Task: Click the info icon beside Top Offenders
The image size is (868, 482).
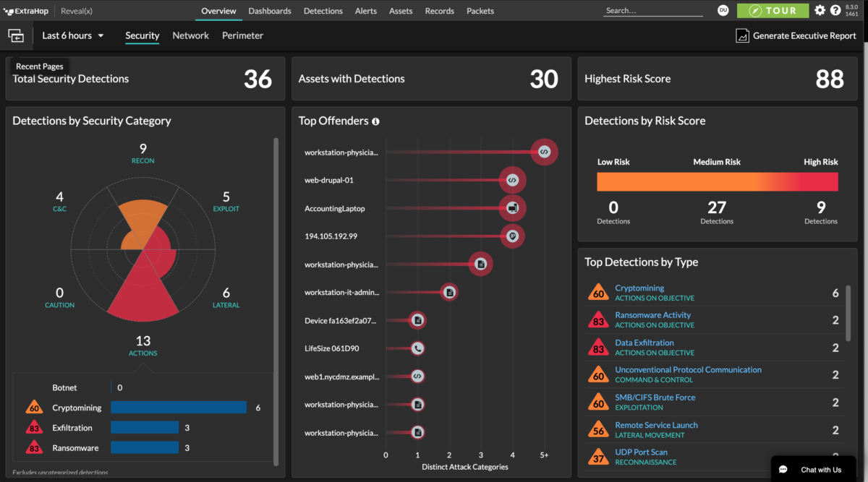Action: coord(375,121)
